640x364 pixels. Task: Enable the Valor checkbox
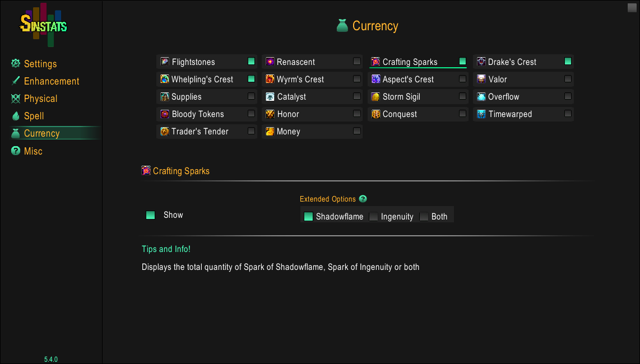click(568, 79)
